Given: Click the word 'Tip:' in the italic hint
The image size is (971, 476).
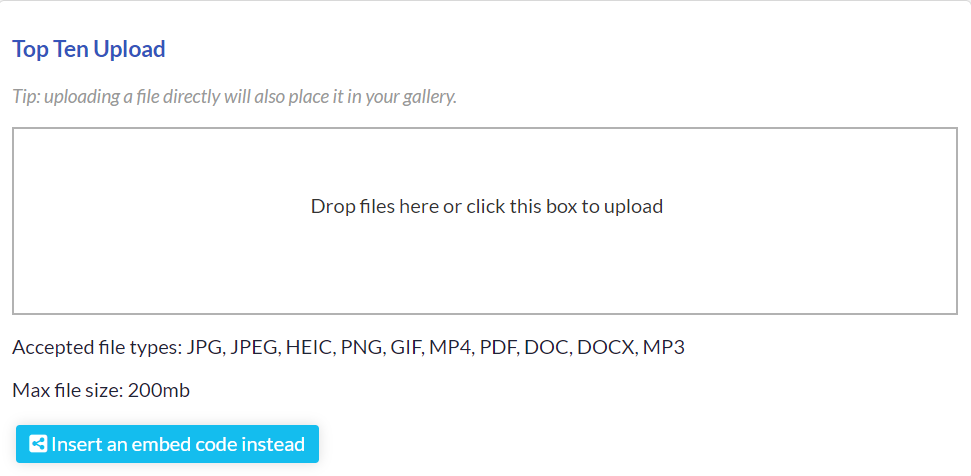Looking at the screenshot, I should coord(26,97).
